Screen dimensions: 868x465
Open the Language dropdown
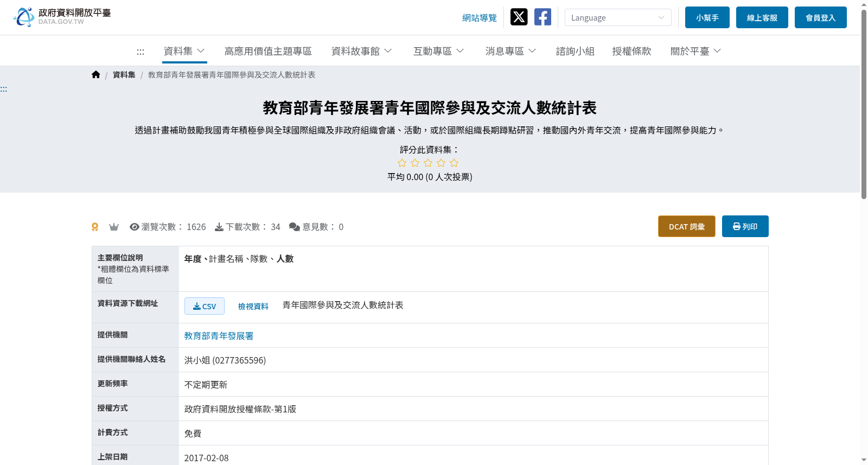coord(618,17)
